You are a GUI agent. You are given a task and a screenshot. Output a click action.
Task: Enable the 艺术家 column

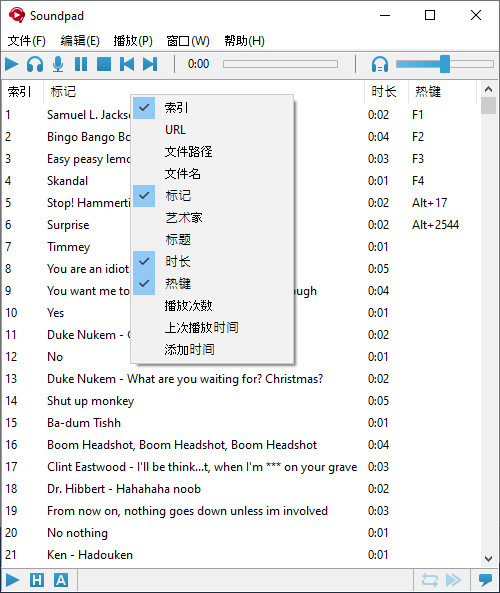[212, 217]
